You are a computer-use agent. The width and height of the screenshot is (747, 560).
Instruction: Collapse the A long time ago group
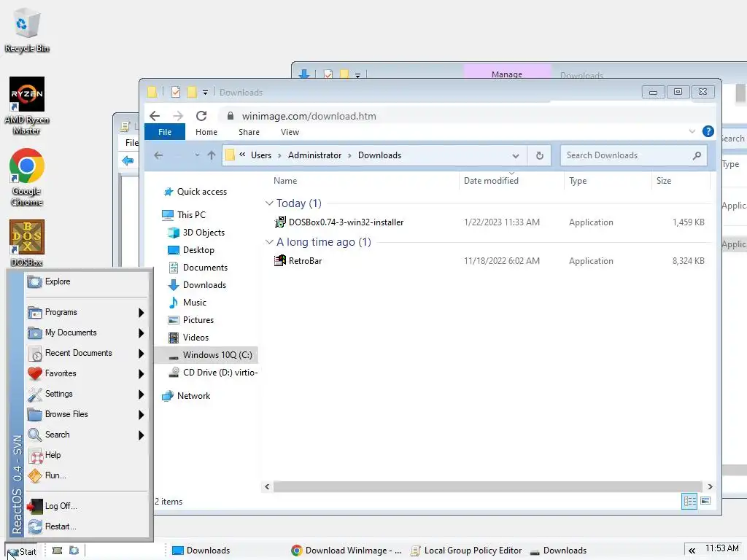pos(269,242)
